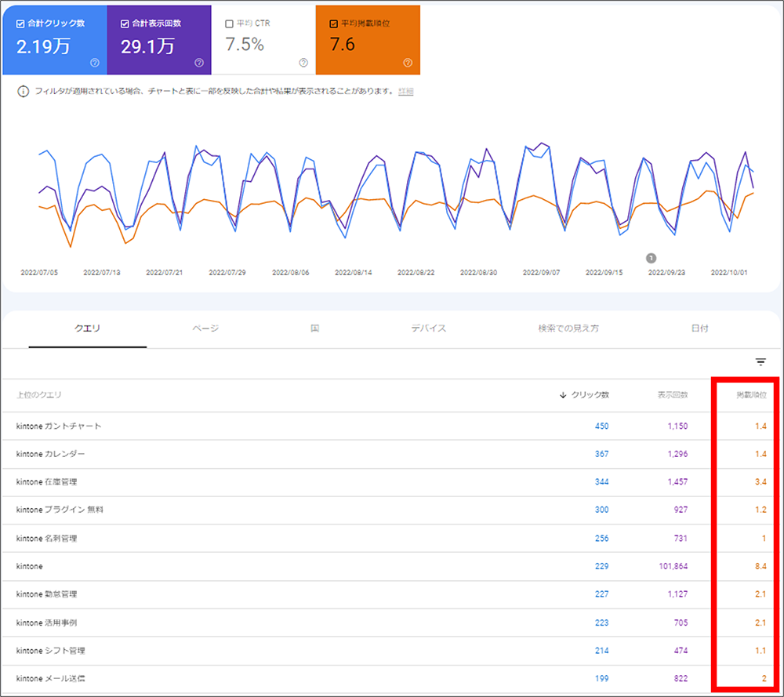The width and height of the screenshot is (784, 697).
Task: Click the 450 clicks value
Action: click(x=601, y=426)
